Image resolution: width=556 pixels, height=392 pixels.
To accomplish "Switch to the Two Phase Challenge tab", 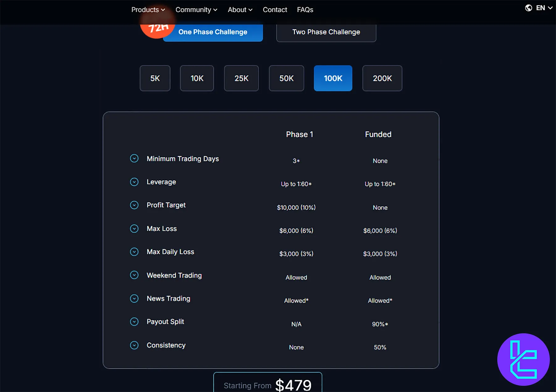I will coord(326,32).
